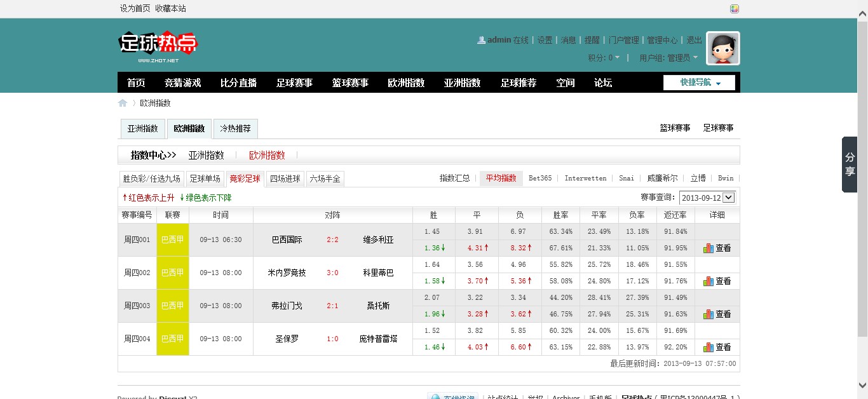Switch to the 亚洲指数 tab
The image size is (868, 399).
coord(143,128)
